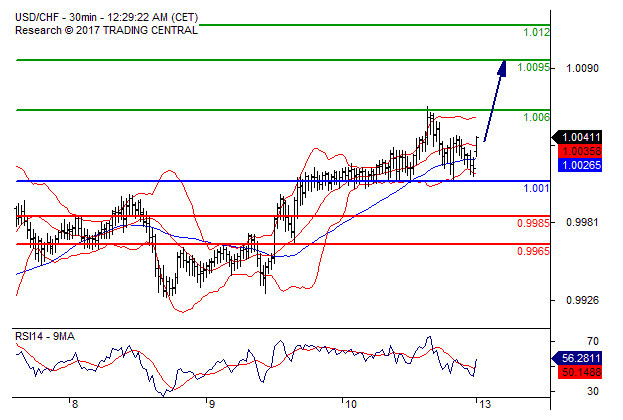The height and width of the screenshot is (420, 623).
Task: Click the RSI value tag 56.2811
Action: pos(577,358)
